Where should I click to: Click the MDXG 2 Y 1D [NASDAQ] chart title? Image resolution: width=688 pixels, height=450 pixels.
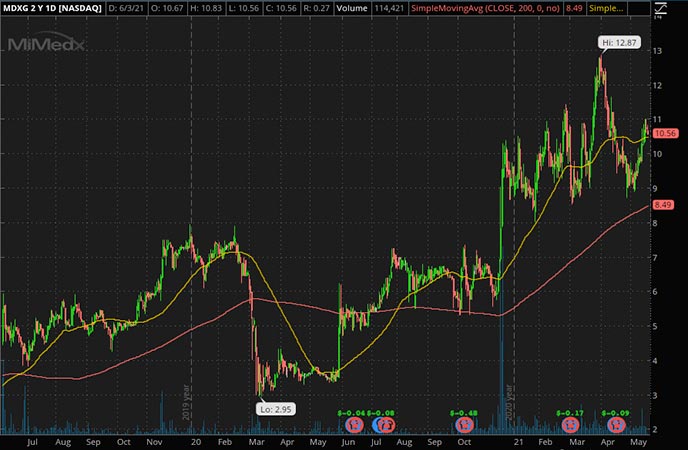(x=52, y=8)
